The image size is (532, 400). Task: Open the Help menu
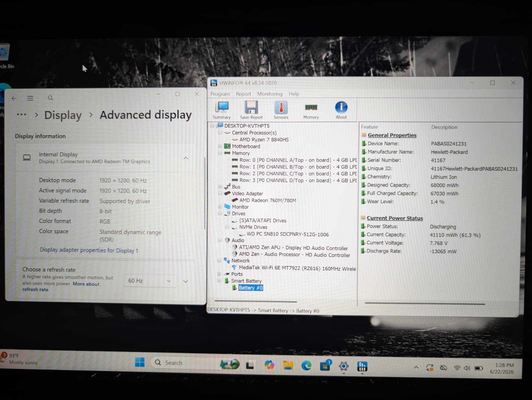294,94
